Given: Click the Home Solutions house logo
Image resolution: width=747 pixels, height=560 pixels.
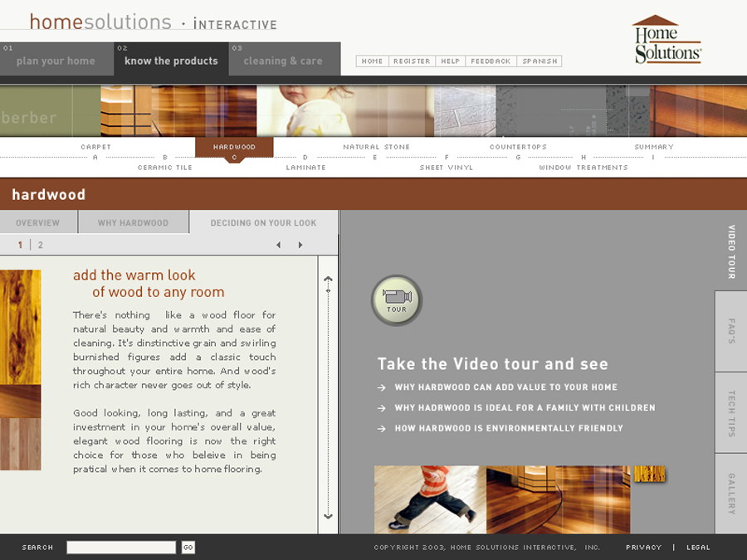Looking at the screenshot, I should [x=667, y=40].
